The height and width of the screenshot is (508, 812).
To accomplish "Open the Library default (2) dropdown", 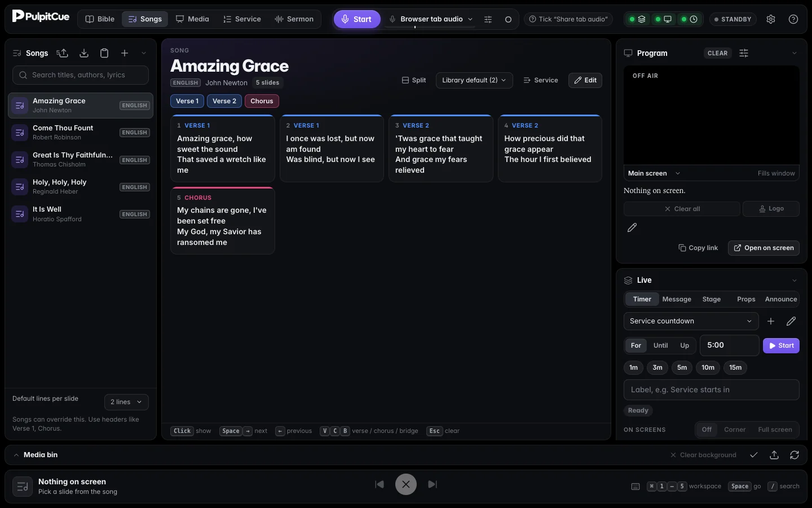I will point(474,80).
